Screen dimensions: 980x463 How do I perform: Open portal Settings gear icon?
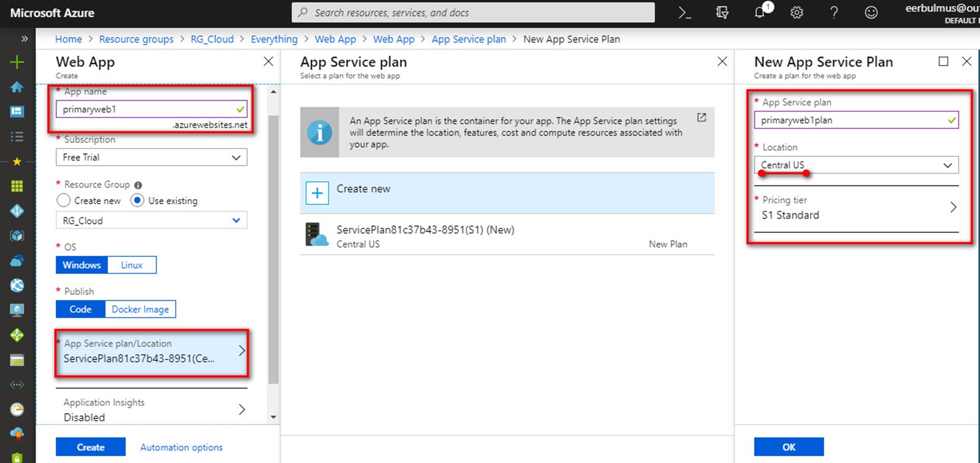797,12
